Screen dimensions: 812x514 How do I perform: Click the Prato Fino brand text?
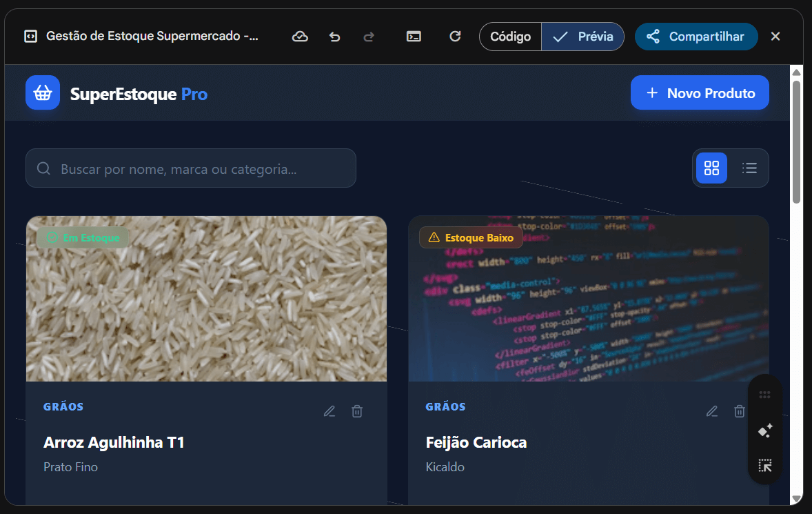coord(70,467)
